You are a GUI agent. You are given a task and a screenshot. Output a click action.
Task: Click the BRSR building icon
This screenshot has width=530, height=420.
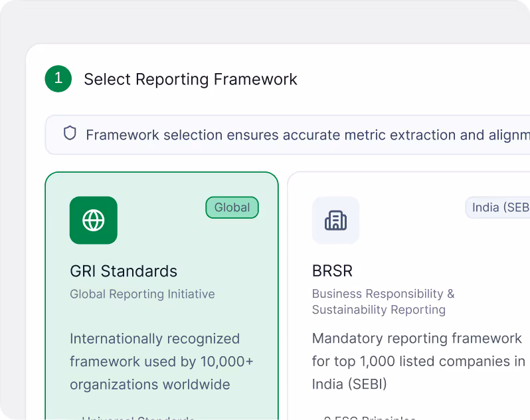335,220
